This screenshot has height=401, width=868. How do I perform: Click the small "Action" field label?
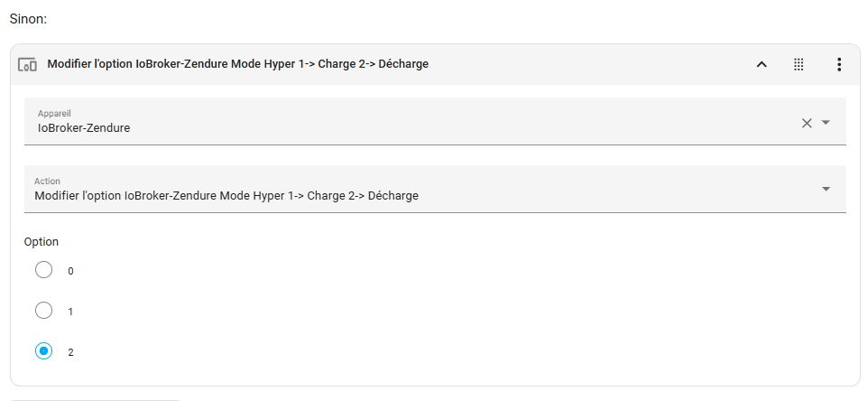[47, 181]
